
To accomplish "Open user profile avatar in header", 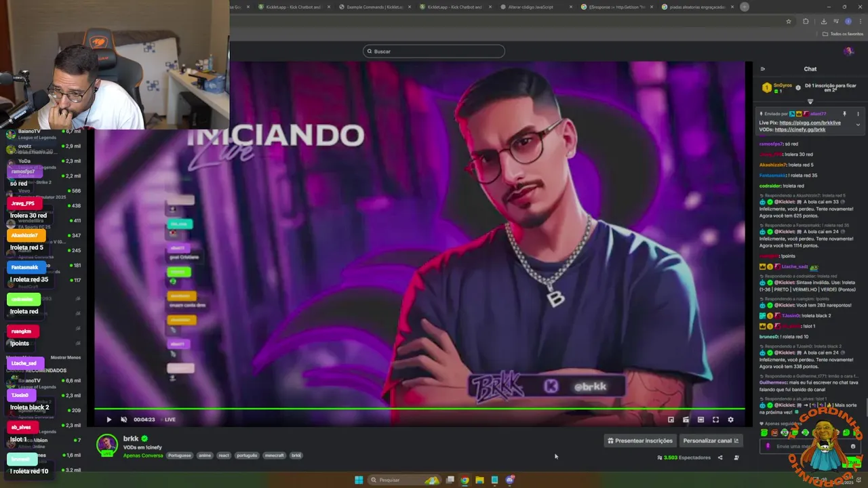I will tap(848, 52).
